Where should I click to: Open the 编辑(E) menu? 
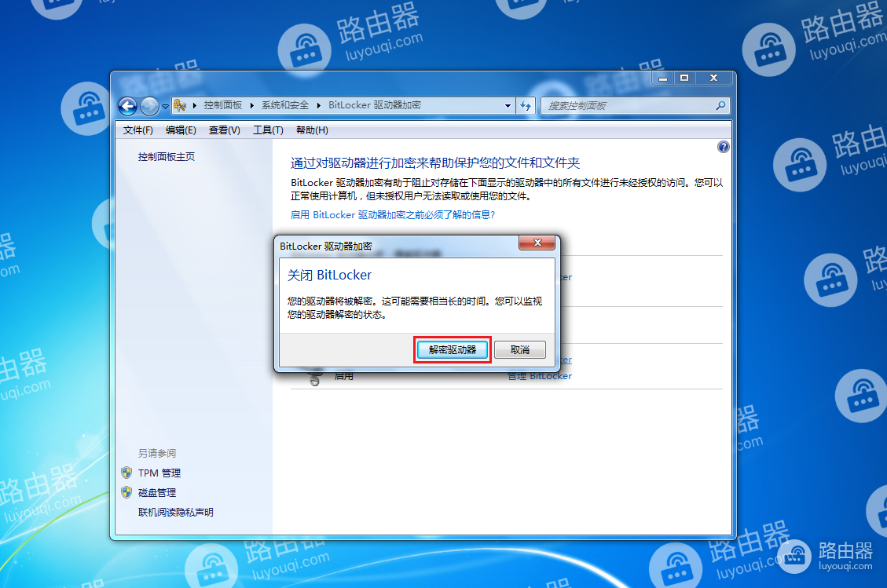click(x=181, y=130)
